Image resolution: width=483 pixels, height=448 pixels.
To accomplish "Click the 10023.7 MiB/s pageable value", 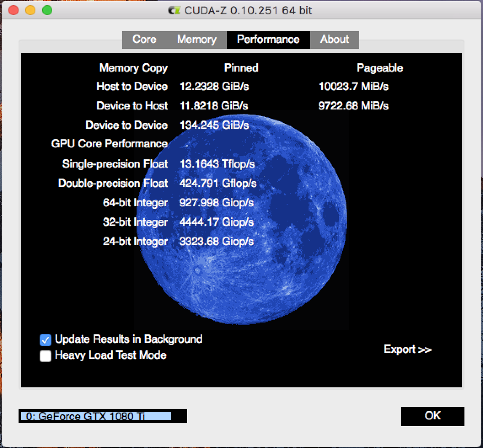I will (x=353, y=86).
